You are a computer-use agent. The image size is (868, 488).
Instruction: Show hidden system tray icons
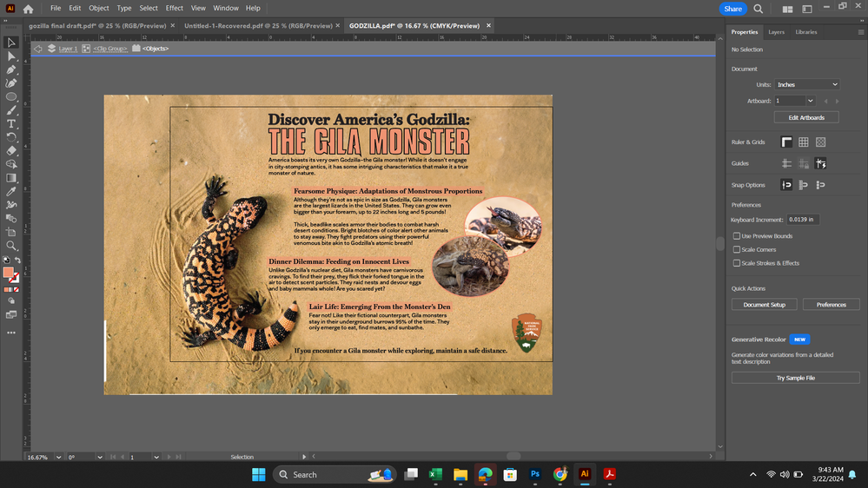(x=752, y=474)
